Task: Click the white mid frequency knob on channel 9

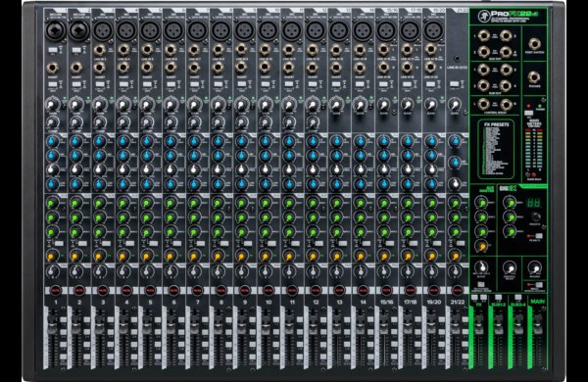Action: click(241, 169)
